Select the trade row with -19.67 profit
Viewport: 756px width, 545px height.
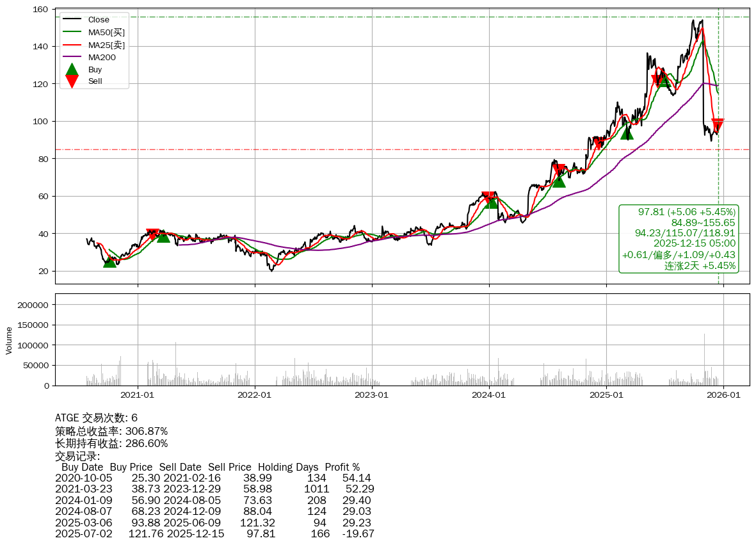click(x=214, y=533)
